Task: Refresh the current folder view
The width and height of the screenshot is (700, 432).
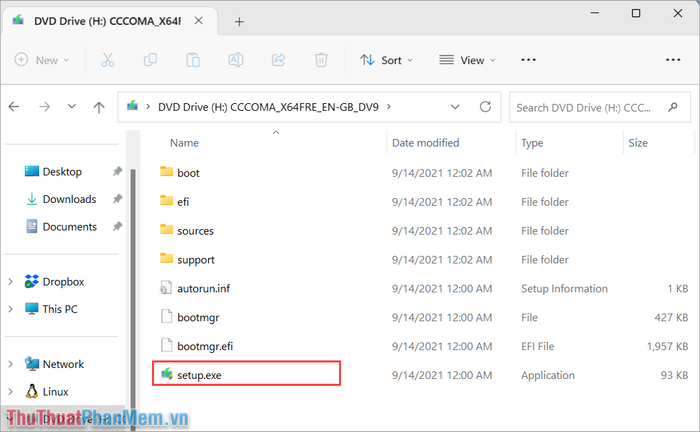Action: point(485,107)
